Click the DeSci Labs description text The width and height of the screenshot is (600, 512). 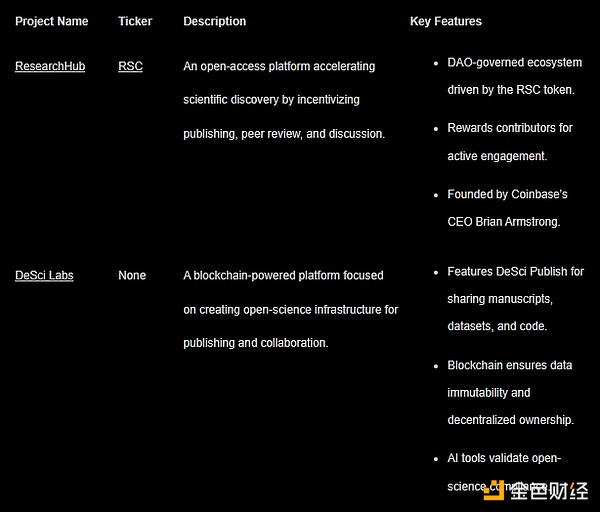point(291,309)
